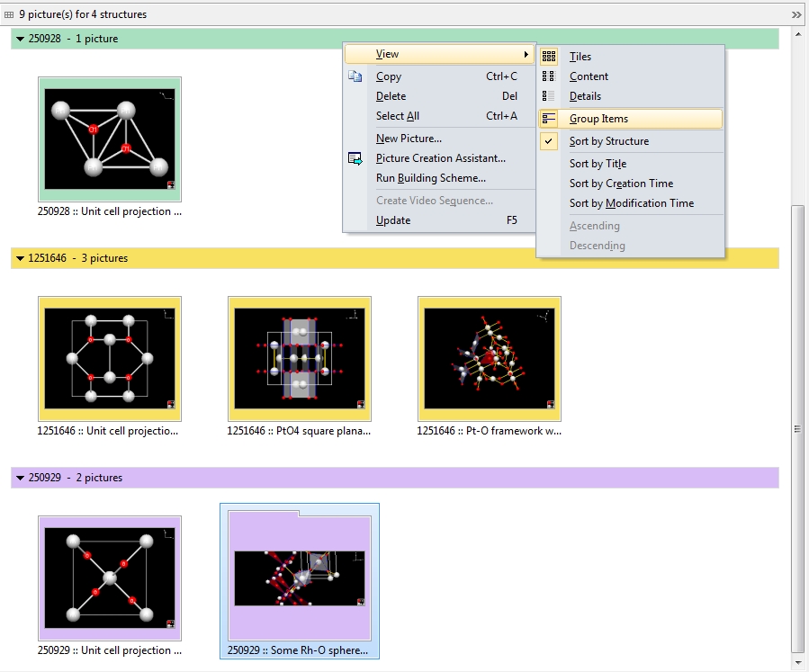Screen dimensions: 809x672
Task: Choose Sort by Creation Time option
Action: pyautogui.click(x=621, y=184)
